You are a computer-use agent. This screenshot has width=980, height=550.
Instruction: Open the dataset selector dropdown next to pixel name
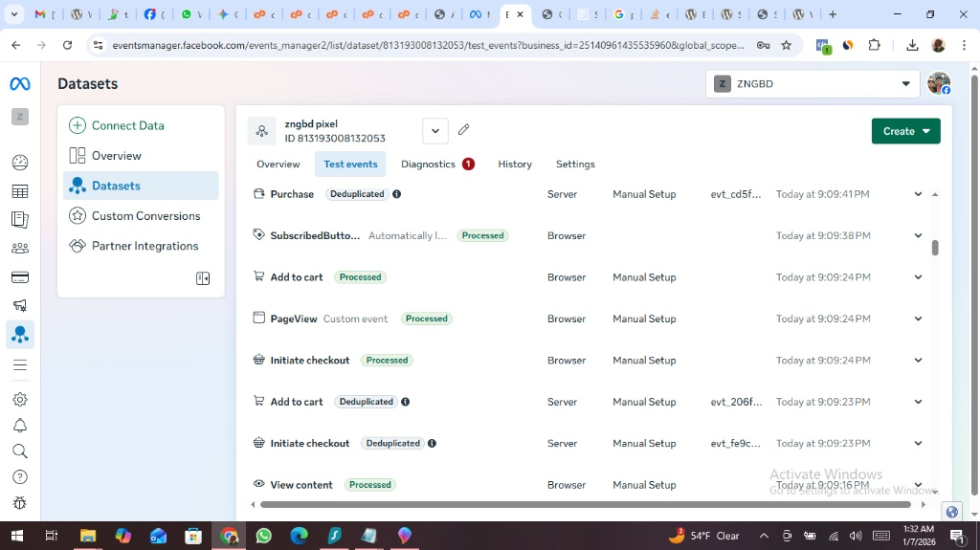coord(434,131)
